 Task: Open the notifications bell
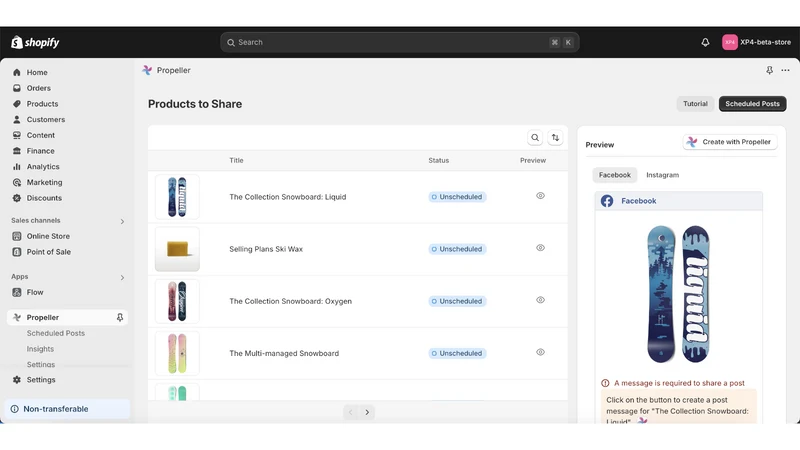tap(705, 42)
